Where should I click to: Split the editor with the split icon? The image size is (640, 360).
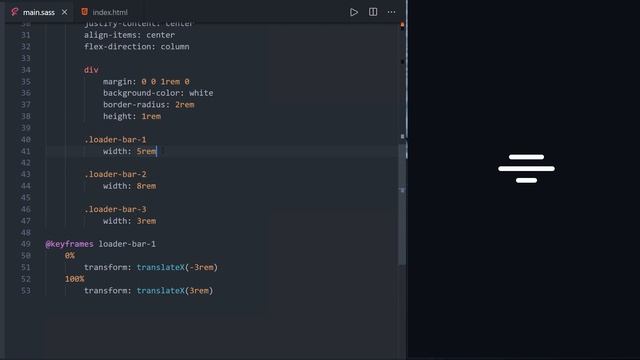(373, 12)
